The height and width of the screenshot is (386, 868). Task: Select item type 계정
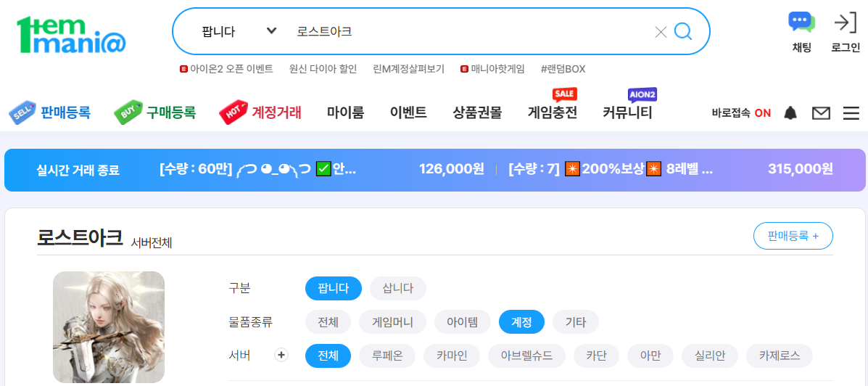521,321
